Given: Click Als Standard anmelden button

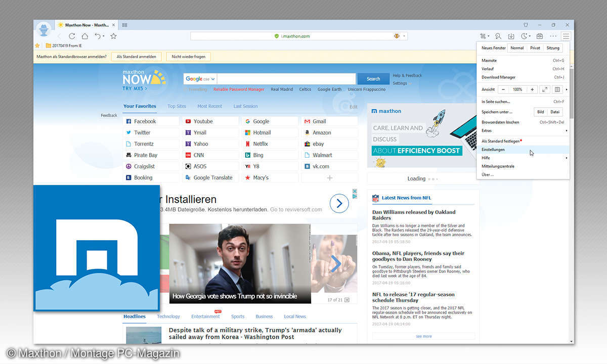Looking at the screenshot, I should click(x=137, y=57).
